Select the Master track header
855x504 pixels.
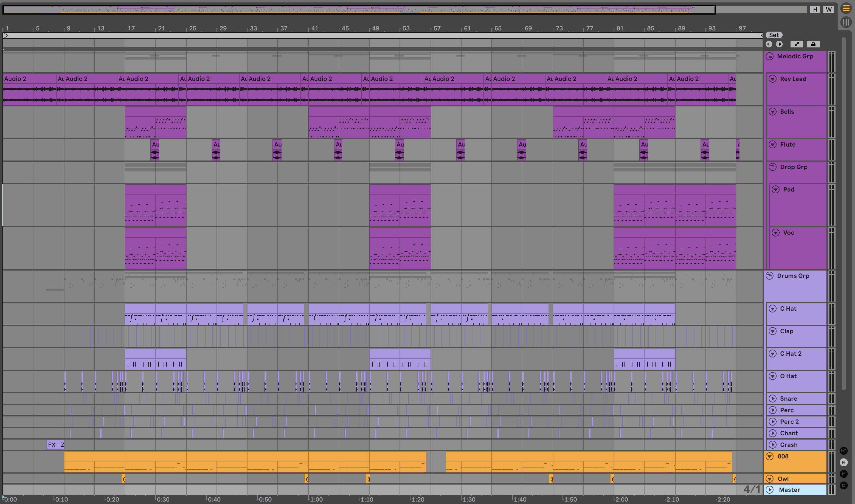(x=795, y=490)
